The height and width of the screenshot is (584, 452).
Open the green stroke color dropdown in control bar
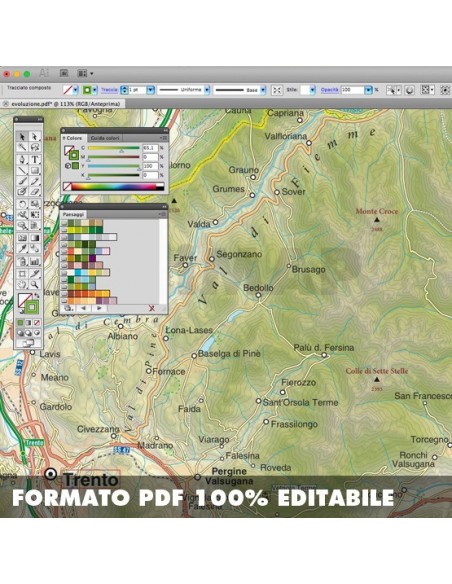click(95, 90)
